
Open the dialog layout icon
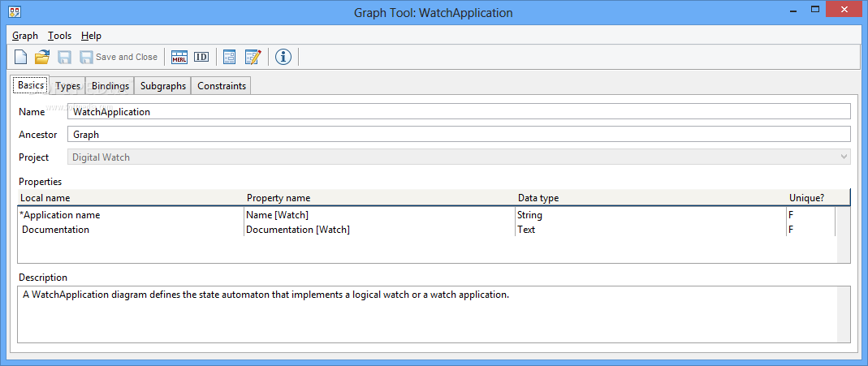[229, 57]
